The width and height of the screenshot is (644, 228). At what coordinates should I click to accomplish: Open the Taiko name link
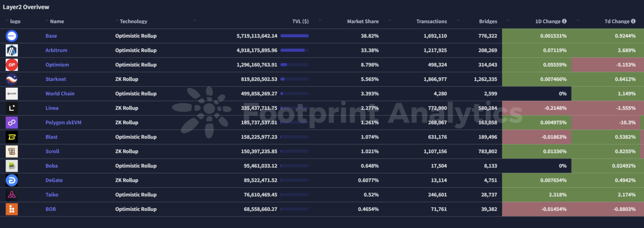coord(52,195)
